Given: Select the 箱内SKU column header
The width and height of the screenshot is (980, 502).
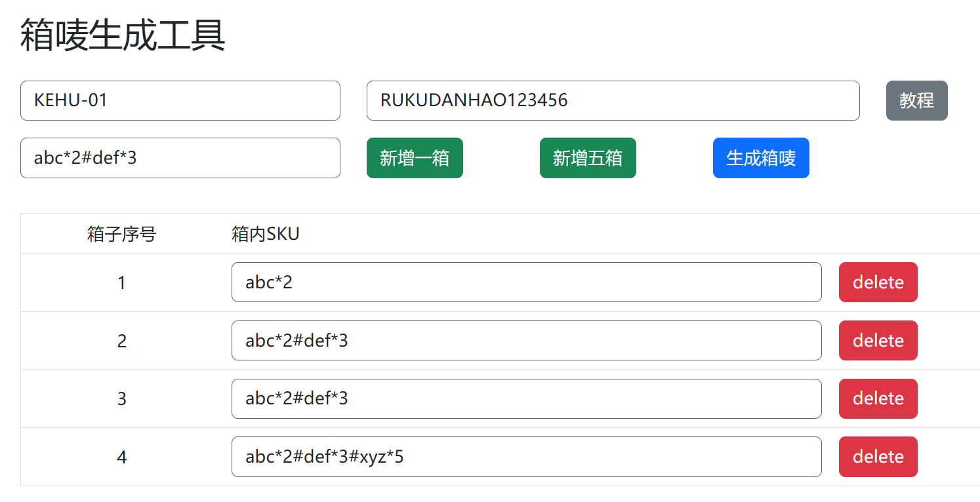Looking at the screenshot, I should pos(266,234).
